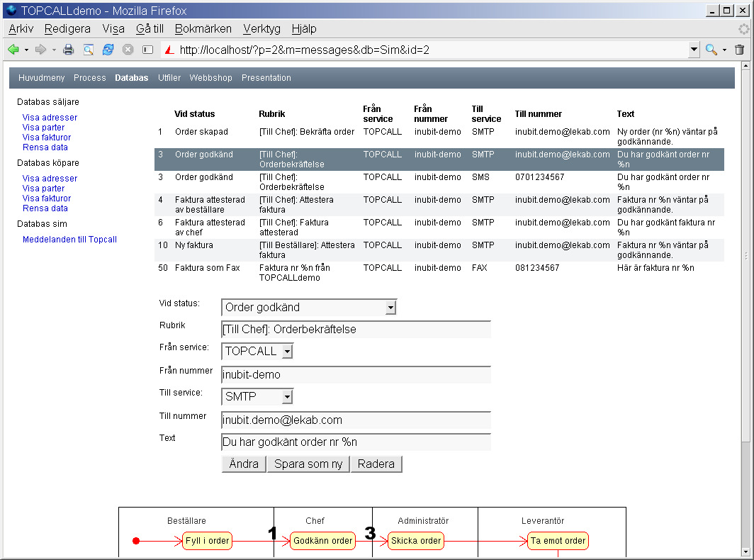
Task: Open the Från service dropdown
Action: pos(257,351)
